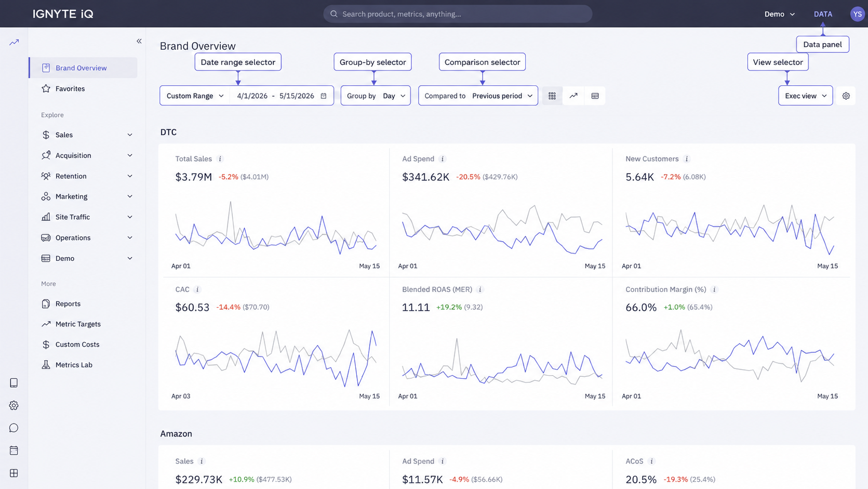Open the grid apps icon in the left rail
The height and width of the screenshot is (489, 868).
click(14, 473)
